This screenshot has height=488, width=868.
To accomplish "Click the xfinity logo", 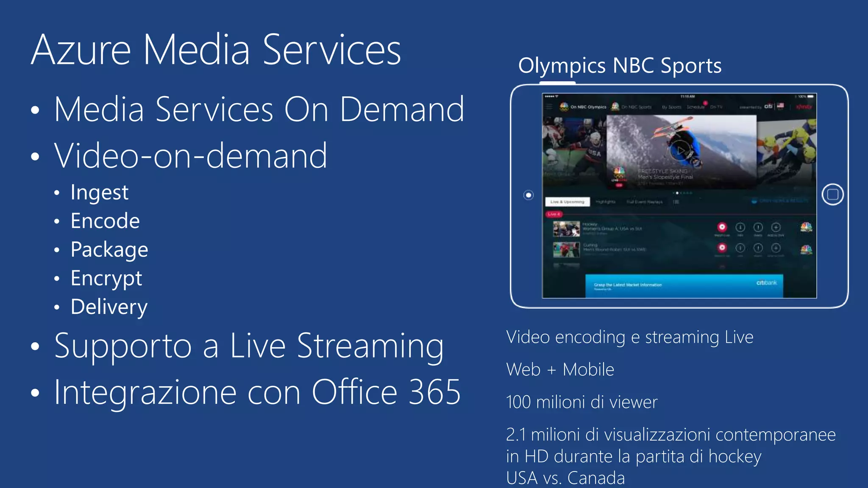I will click(x=804, y=107).
